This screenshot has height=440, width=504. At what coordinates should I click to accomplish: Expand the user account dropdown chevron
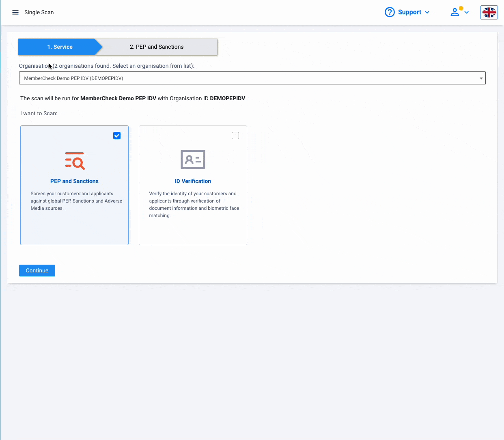point(466,12)
